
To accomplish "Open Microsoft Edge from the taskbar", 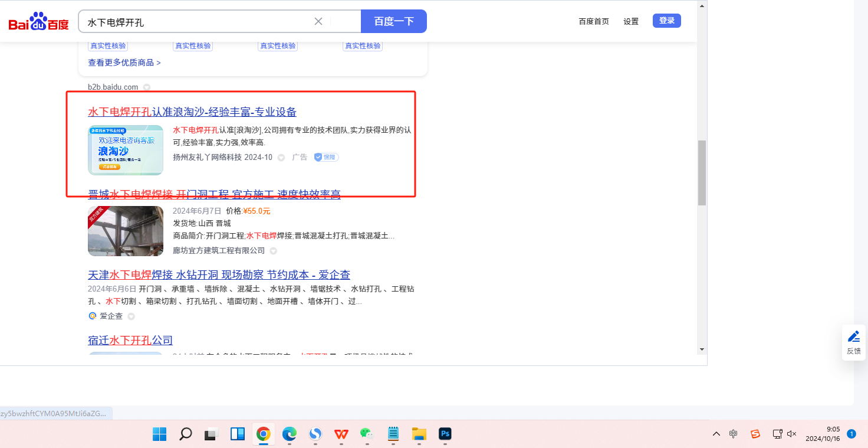I will coord(289,434).
